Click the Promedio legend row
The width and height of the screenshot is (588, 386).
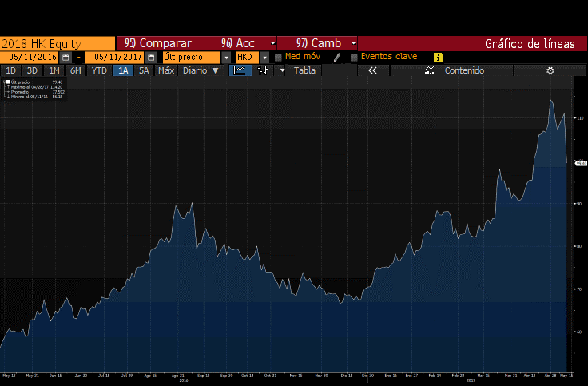37,92
